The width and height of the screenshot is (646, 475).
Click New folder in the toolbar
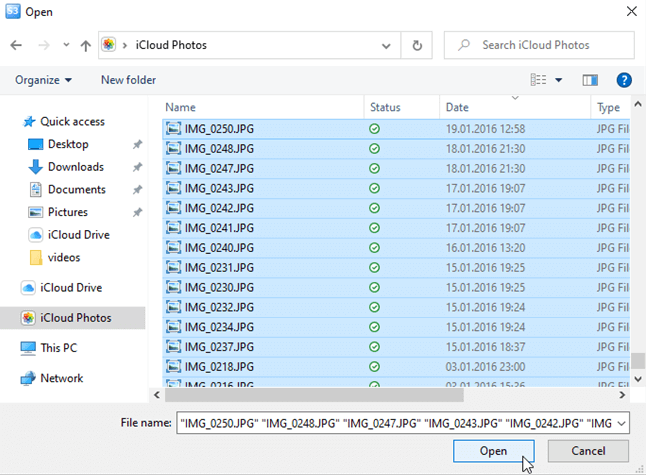pos(128,79)
